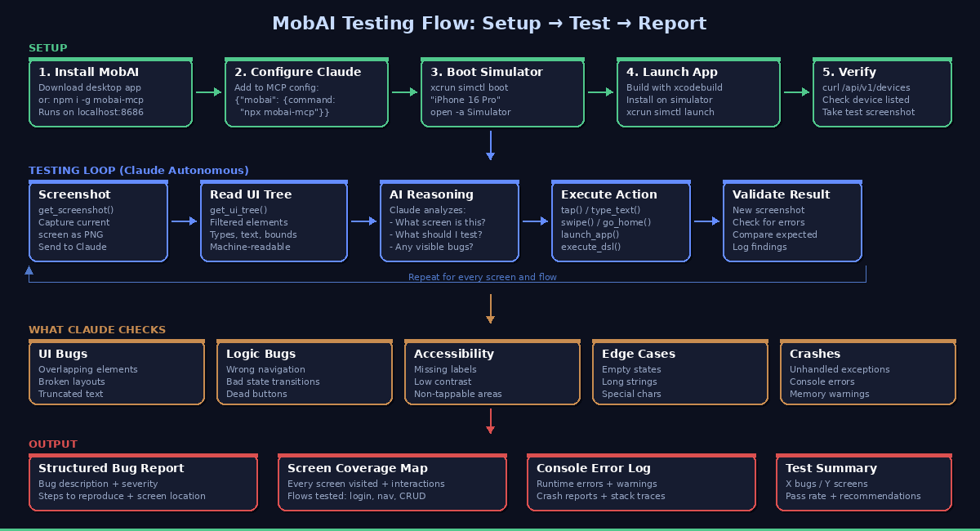Image resolution: width=980 pixels, height=531 pixels.
Task: Click the arrow from AI Reasoning to Execute Action
Action: [x=535, y=221]
